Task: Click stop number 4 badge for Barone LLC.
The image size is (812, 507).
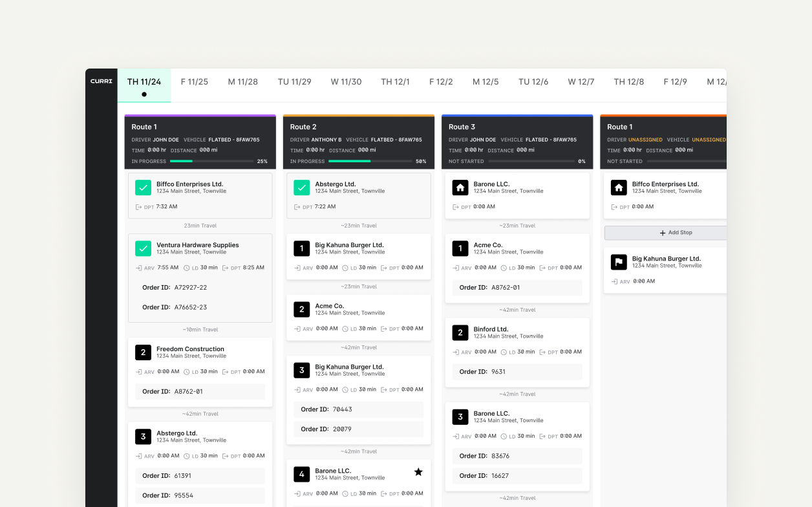Action: (x=301, y=474)
